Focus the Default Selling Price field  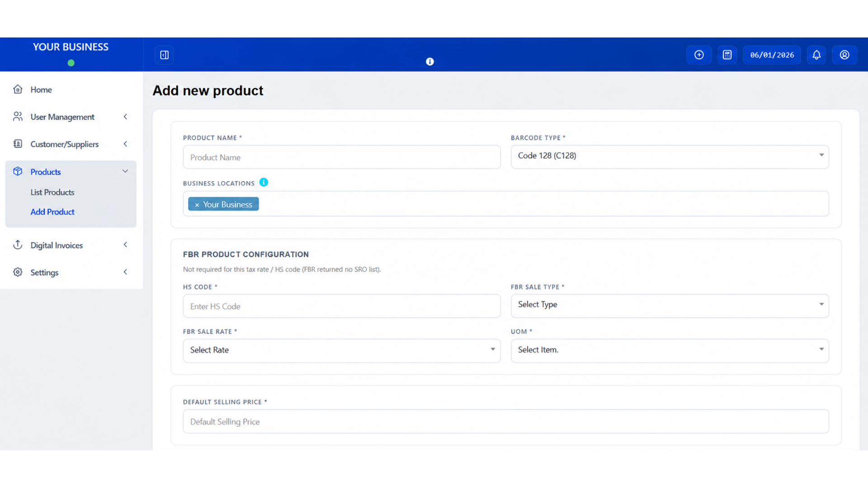coord(506,421)
